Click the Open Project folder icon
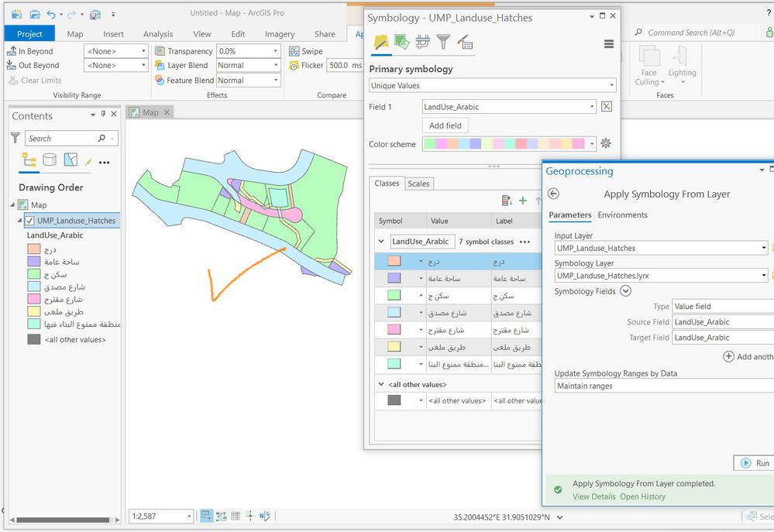Viewport: 774px width, 532px height. 35,14
